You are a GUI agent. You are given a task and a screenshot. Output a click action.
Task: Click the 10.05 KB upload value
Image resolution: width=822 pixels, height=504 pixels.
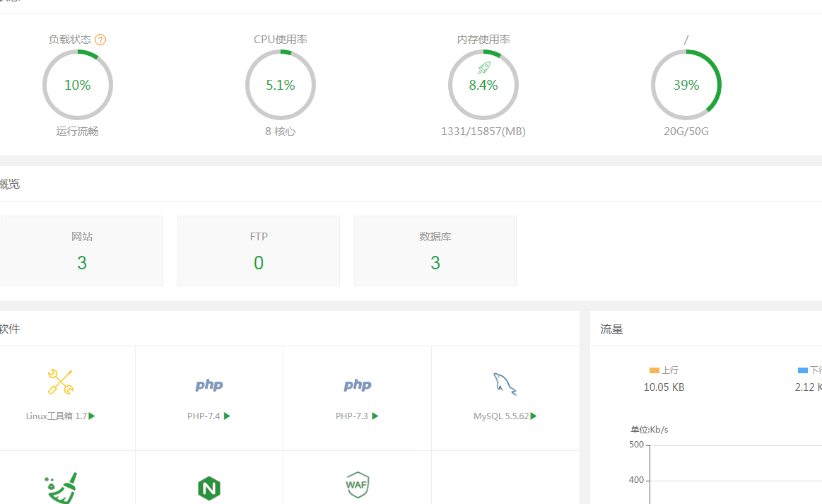[664, 387]
